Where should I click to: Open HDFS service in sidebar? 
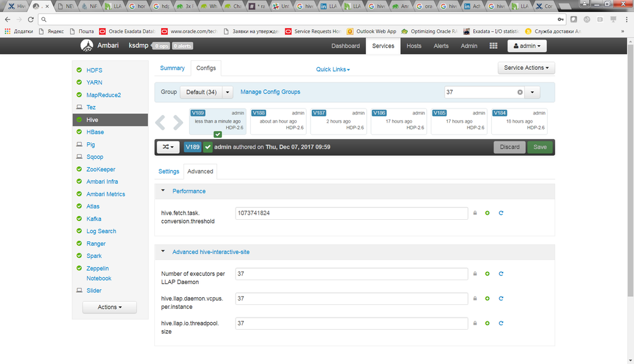(x=94, y=71)
